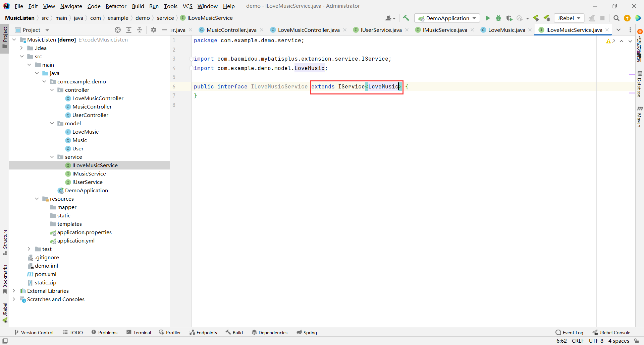
Task: Open the Project view selector dropdown
Action: [x=47, y=30]
